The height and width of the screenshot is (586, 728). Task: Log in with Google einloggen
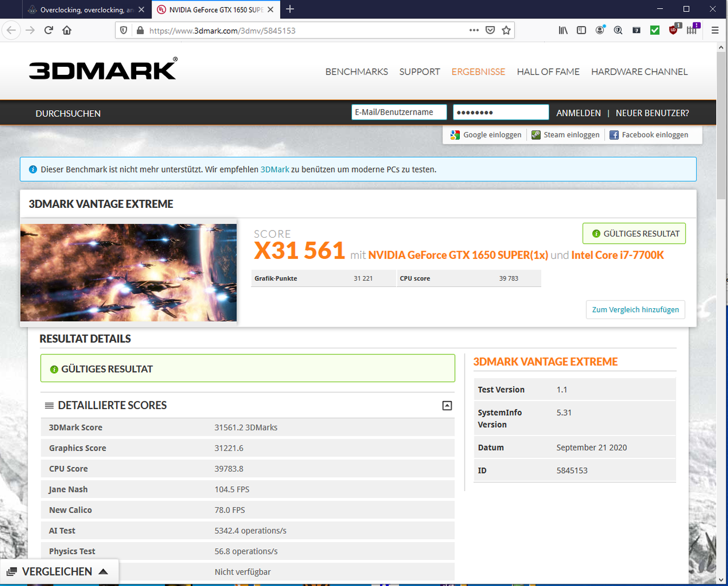pyautogui.click(x=486, y=135)
